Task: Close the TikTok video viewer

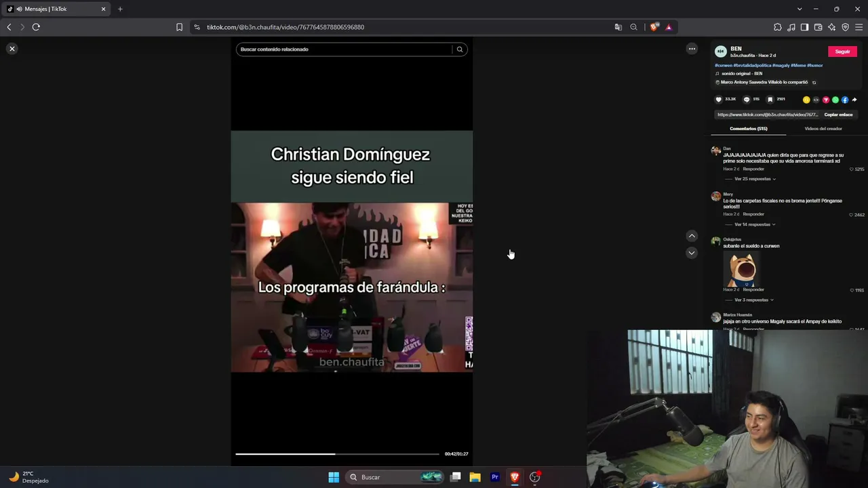Action: 12,49
